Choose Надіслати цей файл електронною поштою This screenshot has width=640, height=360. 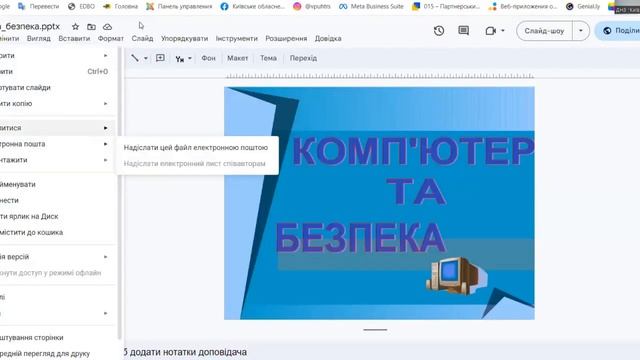tap(196, 147)
